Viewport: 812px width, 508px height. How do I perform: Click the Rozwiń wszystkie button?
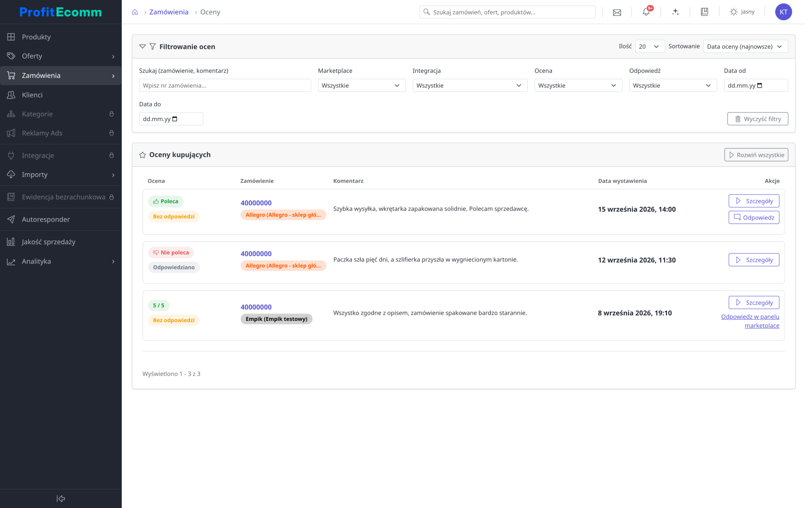[756, 155]
